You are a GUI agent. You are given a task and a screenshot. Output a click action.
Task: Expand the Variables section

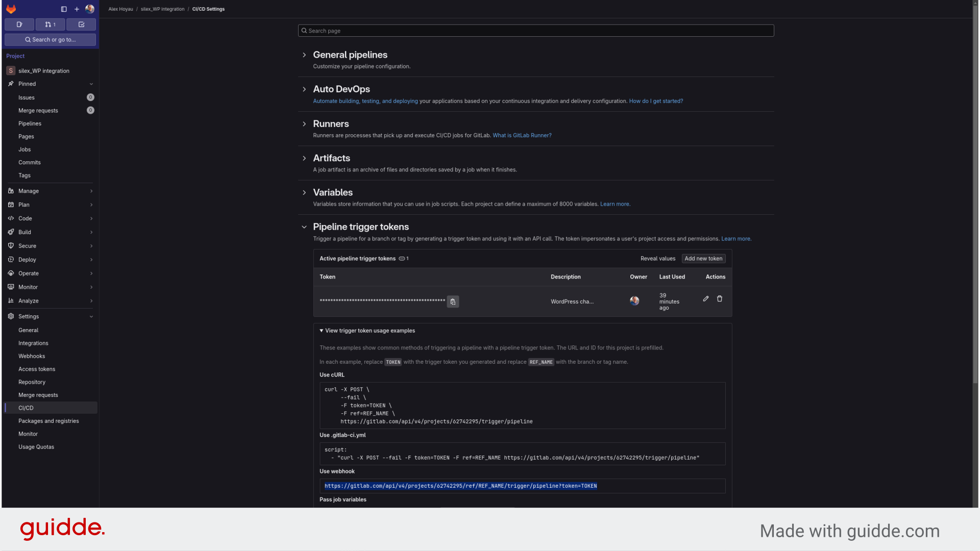click(x=304, y=192)
